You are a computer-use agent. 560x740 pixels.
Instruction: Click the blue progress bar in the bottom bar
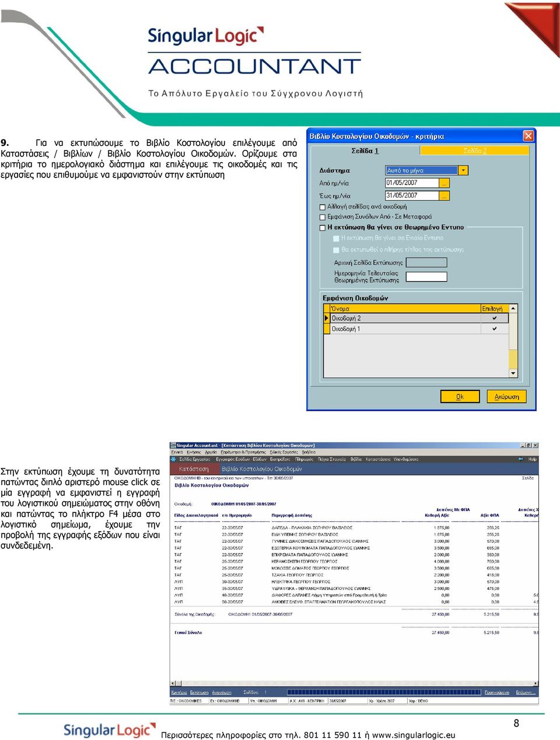coord(384,693)
